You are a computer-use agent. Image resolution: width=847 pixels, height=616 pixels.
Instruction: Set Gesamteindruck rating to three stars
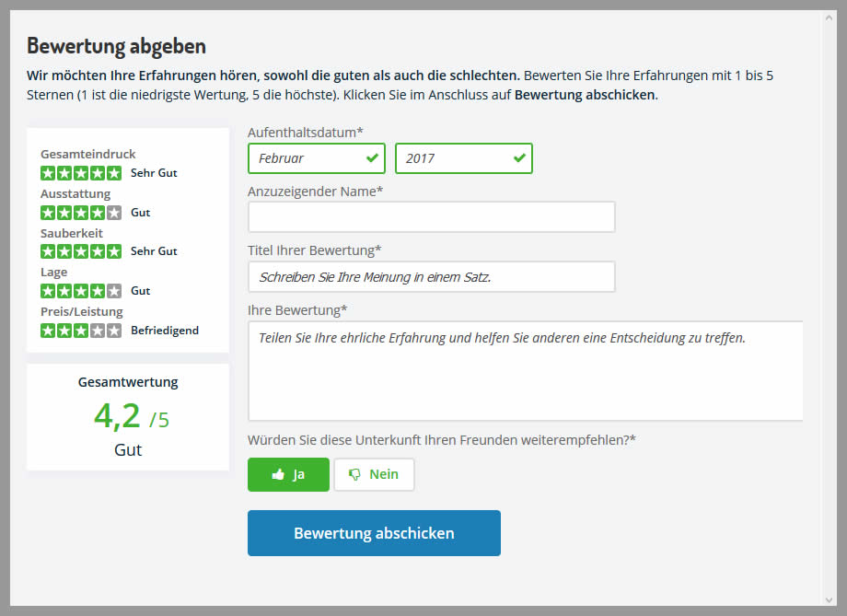pyautogui.click(x=81, y=173)
